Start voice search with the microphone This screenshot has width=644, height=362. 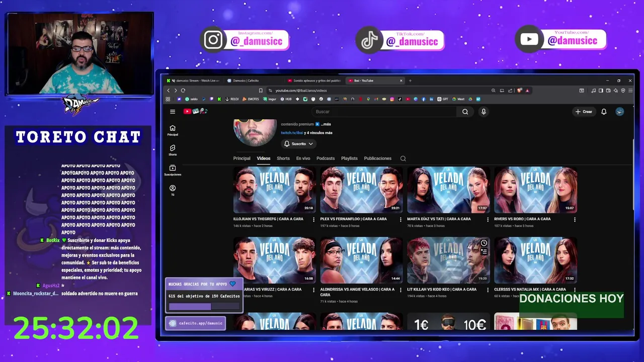(484, 112)
